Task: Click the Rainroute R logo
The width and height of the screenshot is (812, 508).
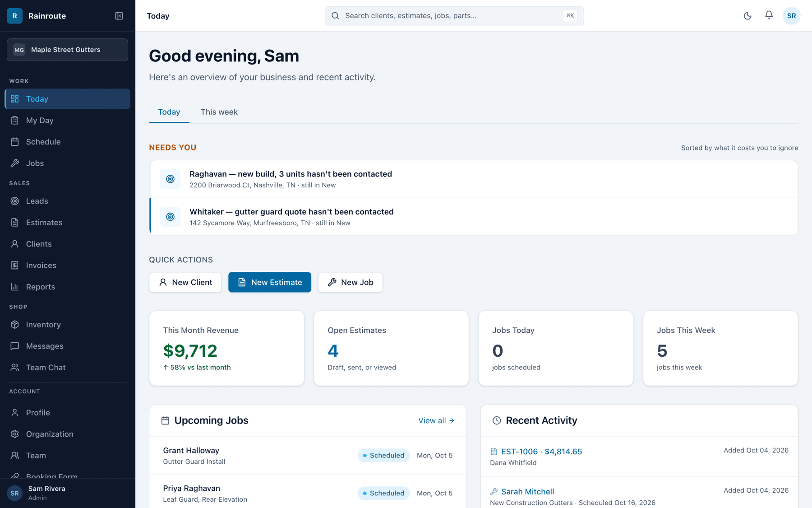Action: tap(15, 16)
